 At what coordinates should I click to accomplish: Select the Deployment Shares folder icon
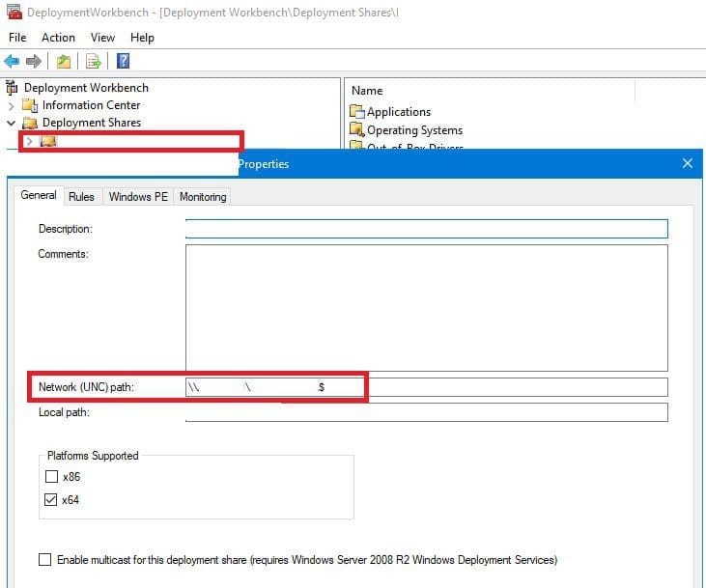30,123
